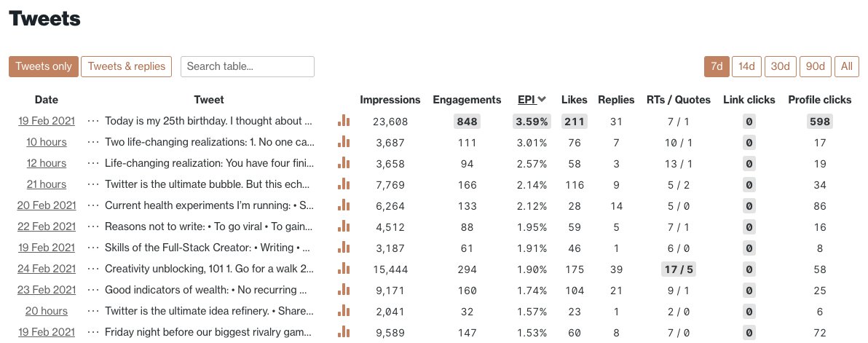The image size is (868, 343).
Task: Click chart icon for Good indicators of wealth
Action: pyautogui.click(x=344, y=289)
